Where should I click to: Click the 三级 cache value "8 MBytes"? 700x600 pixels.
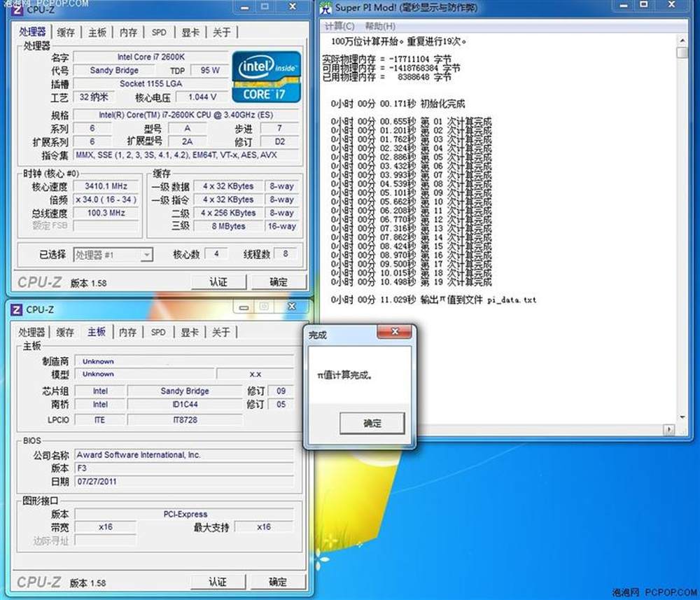[228, 226]
